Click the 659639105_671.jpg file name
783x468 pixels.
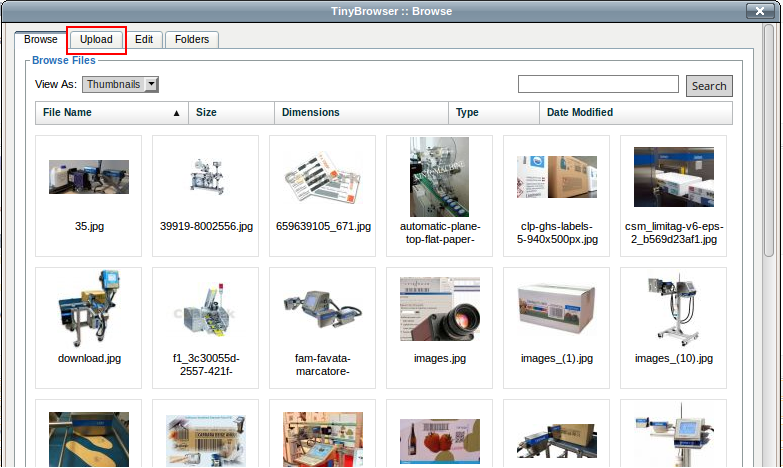pos(323,226)
